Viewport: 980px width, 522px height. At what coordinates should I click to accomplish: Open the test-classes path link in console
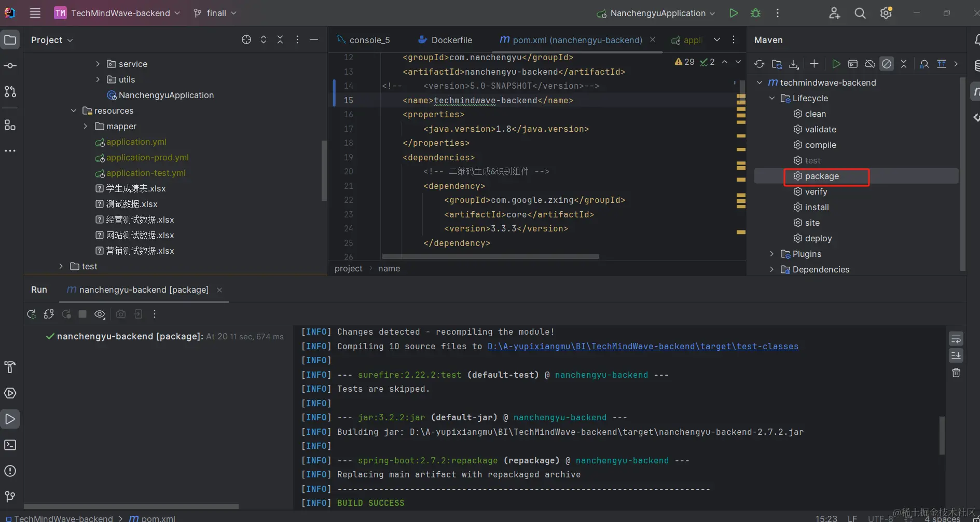point(643,346)
